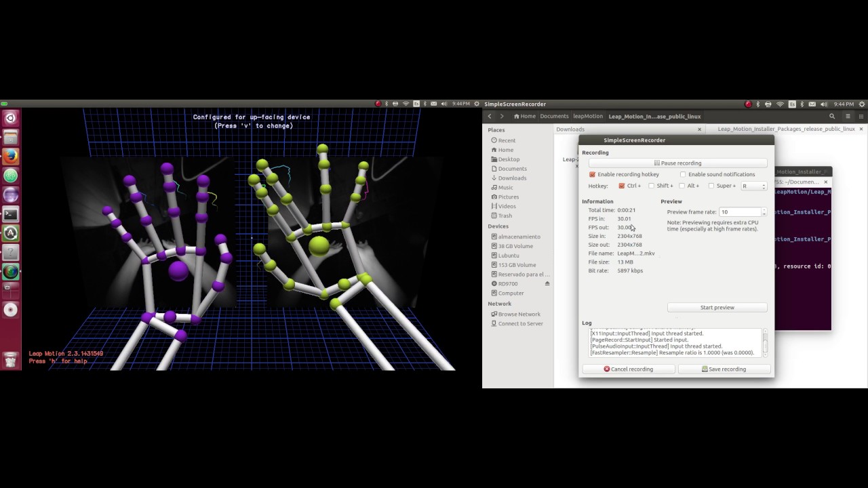Save the recording
868x488 pixels.
coord(724,369)
